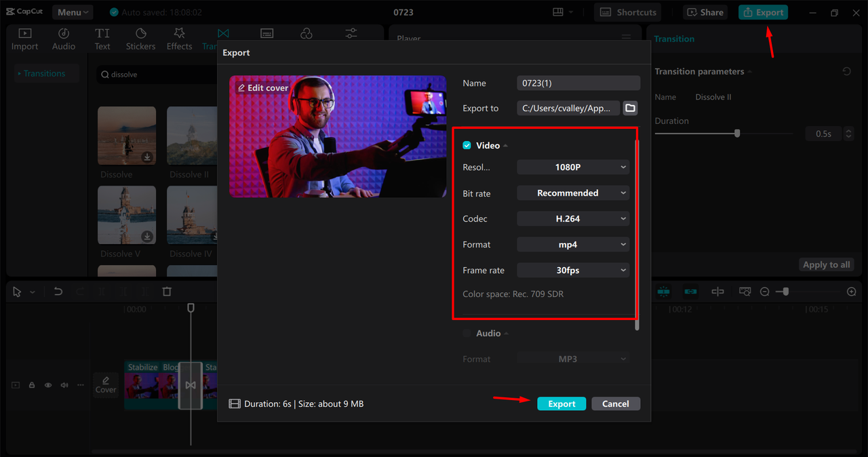This screenshot has width=868, height=457.
Task: Click the Export button in the dialog
Action: (x=561, y=403)
